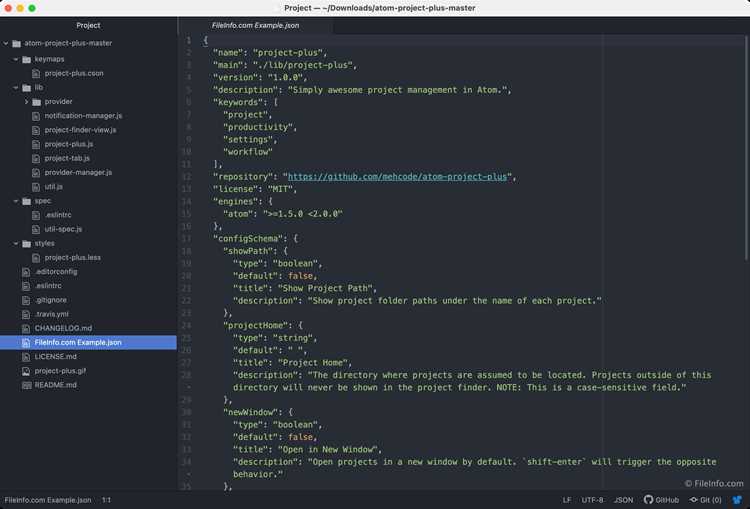750x509 pixels.
Task: Open .travis.yml file
Action: (x=52, y=314)
